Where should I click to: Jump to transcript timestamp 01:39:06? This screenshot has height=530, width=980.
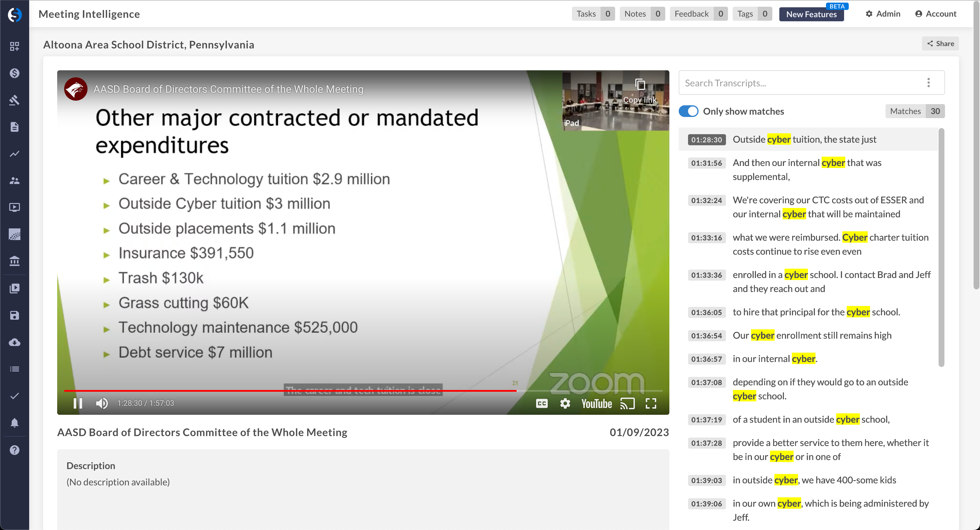(706, 503)
